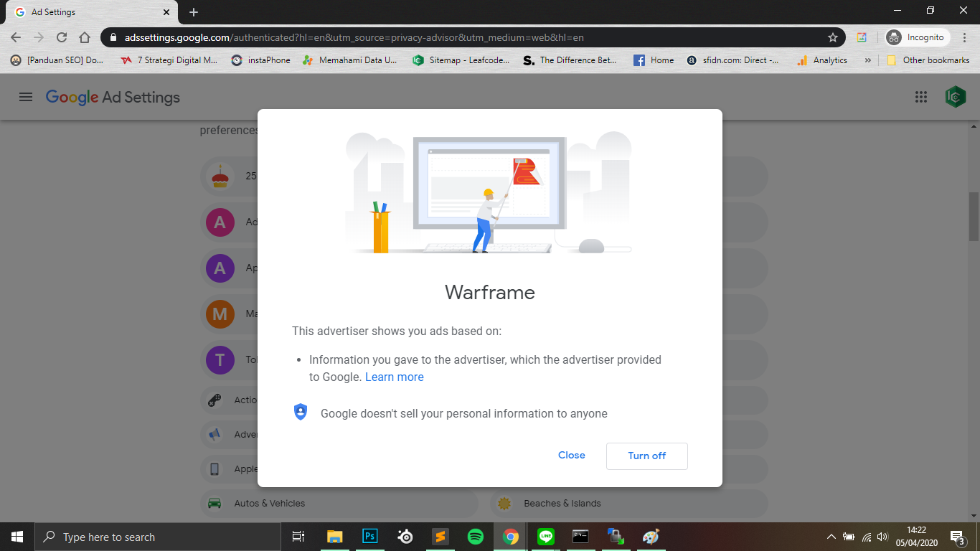
Task: Turn off the Warframe advertiser
Action: tap(646, 456)
